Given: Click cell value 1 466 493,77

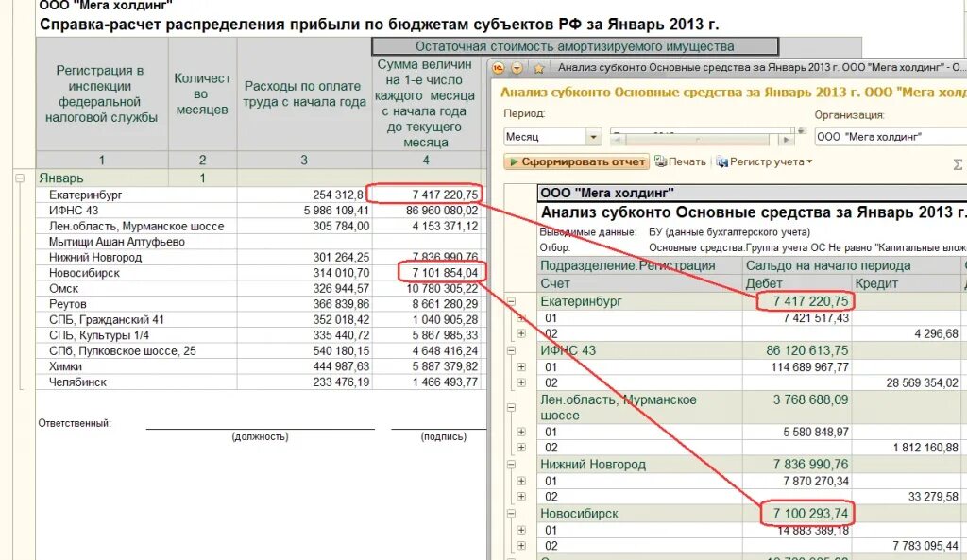Looking at the screenshot, I should (x=445, y=382).
